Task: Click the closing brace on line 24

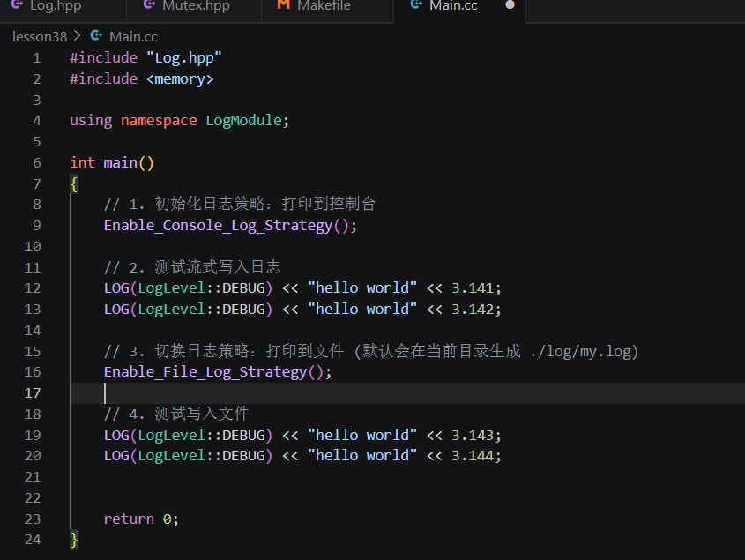Action: pyautogui.click(x=74, y=540)
